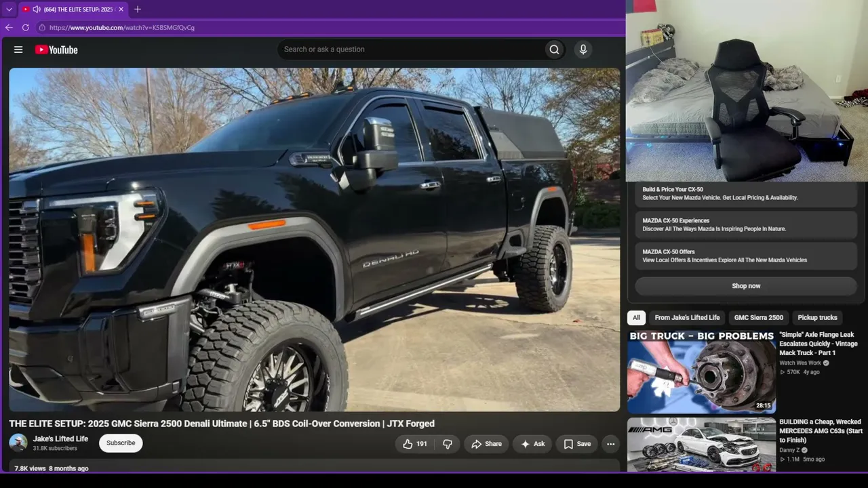The image size is (868, 488).
Task: Go back to the previous page
Action: 9,28
